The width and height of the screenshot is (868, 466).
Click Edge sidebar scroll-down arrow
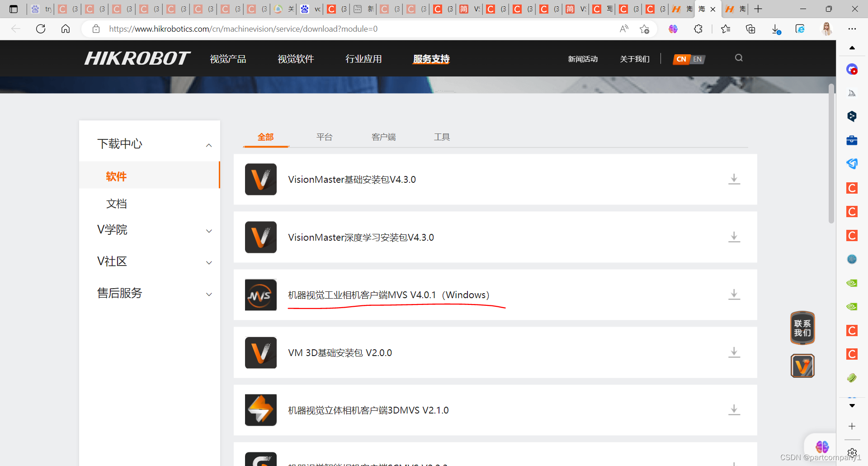tap(852, 405)
